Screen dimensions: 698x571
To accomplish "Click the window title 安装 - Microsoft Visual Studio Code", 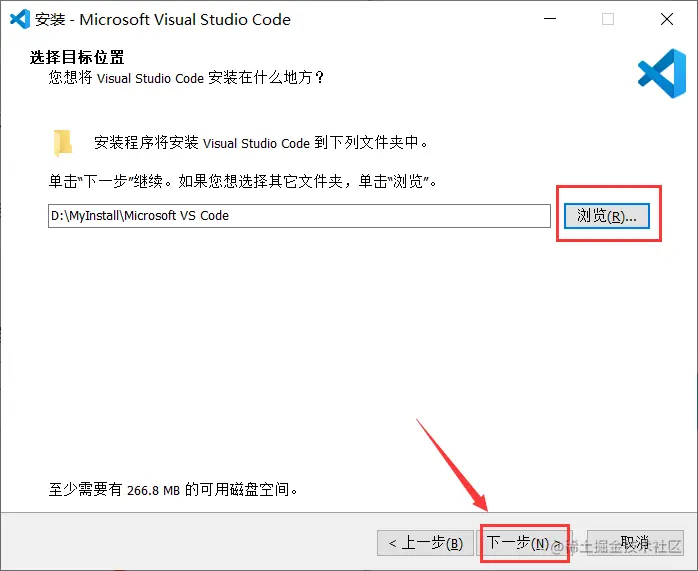I will click(163, 20).
